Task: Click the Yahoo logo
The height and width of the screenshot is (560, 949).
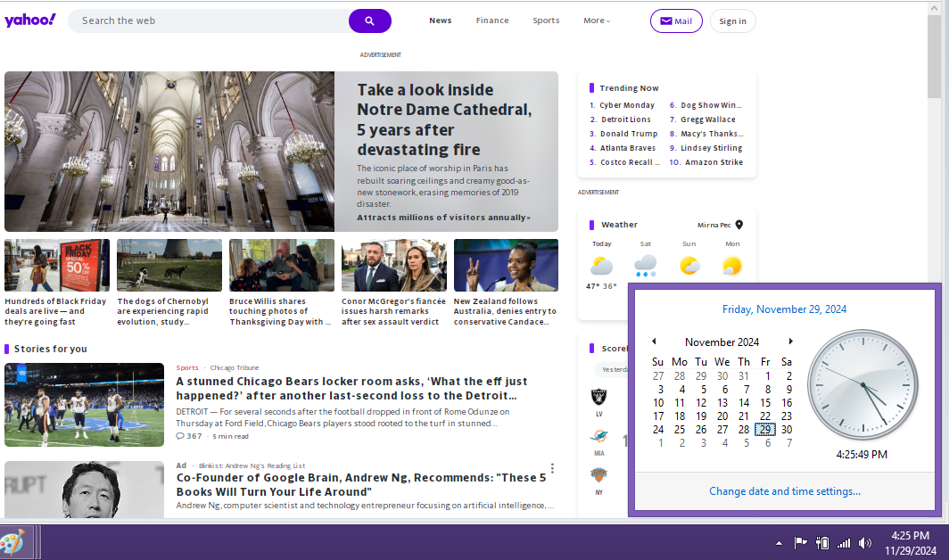Action: coord(30,20)
